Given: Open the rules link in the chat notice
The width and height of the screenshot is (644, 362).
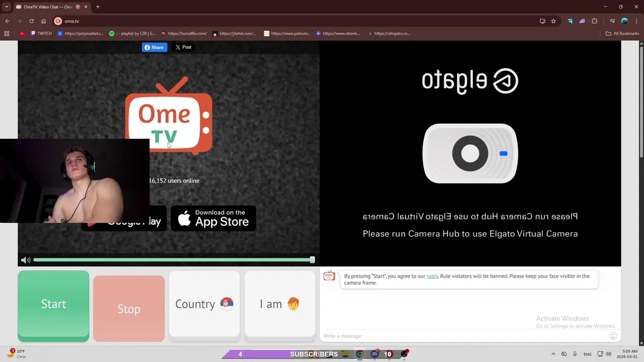Looking at the screenshot, I should pos(432,276).
